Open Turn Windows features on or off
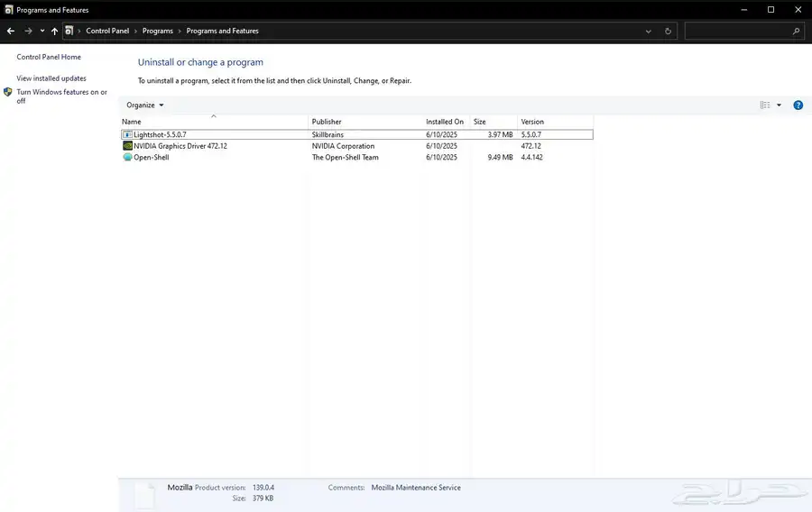The height and width of the screenshot is (512, 812). [x=61, y=96]
